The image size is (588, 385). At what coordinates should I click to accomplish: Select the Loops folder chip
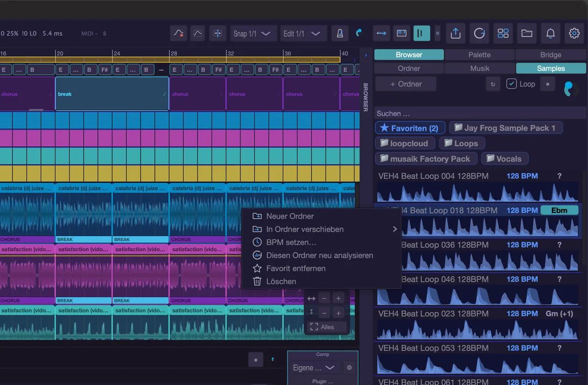tap(462, 144)
